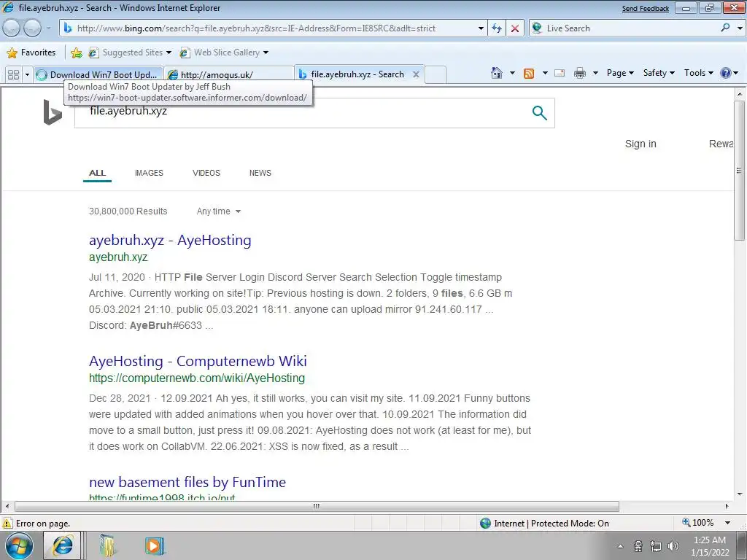
Task: Click Bing's magnifier search button
Action: click(x=539, y=113)
